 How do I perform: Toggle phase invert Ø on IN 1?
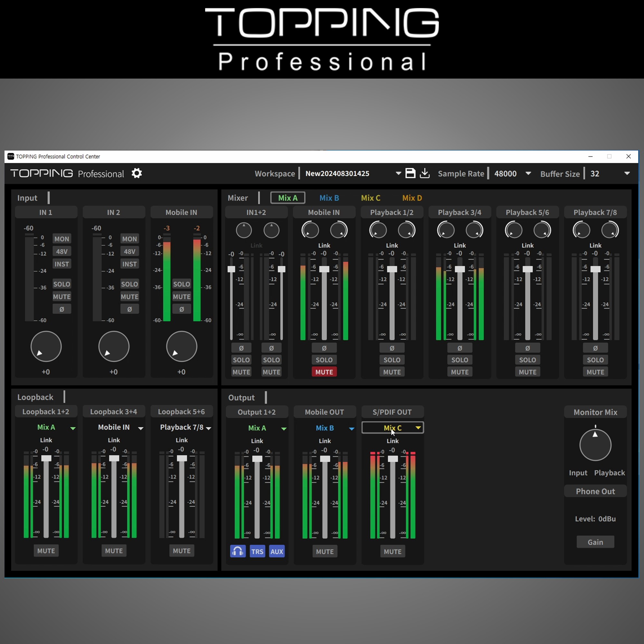[62, 309]
